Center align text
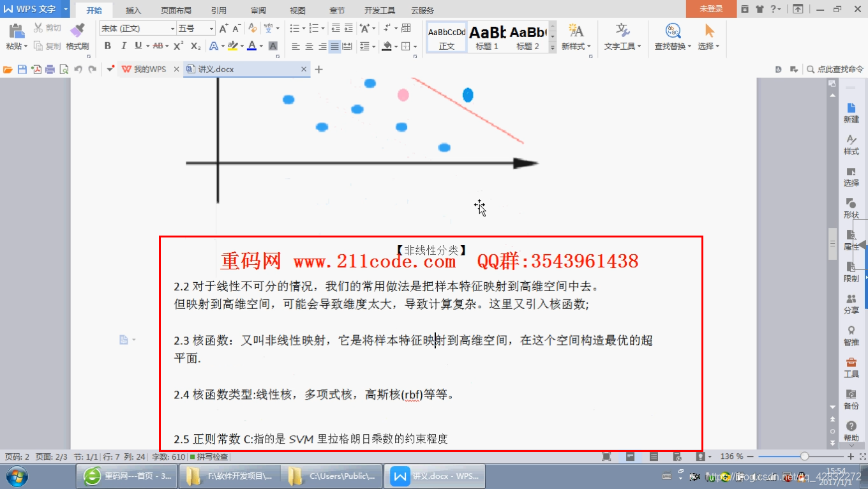This screenshot has width=868, height=489. point(309,46)
